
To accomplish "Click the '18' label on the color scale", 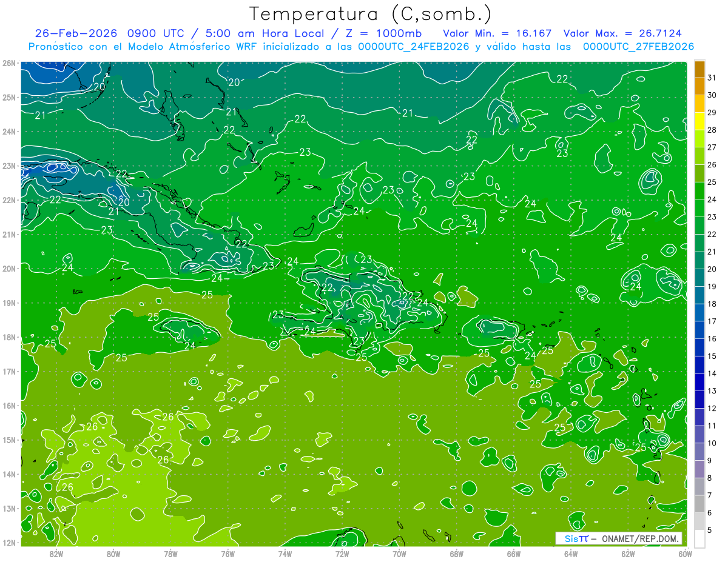I will [x=712, y=304].
